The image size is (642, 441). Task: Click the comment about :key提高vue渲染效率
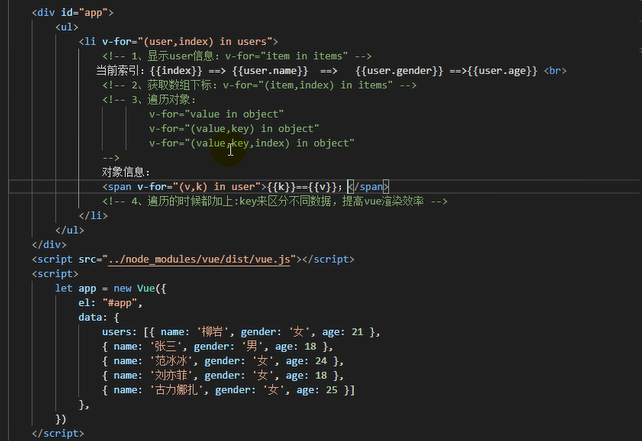[x=275, y=201]
